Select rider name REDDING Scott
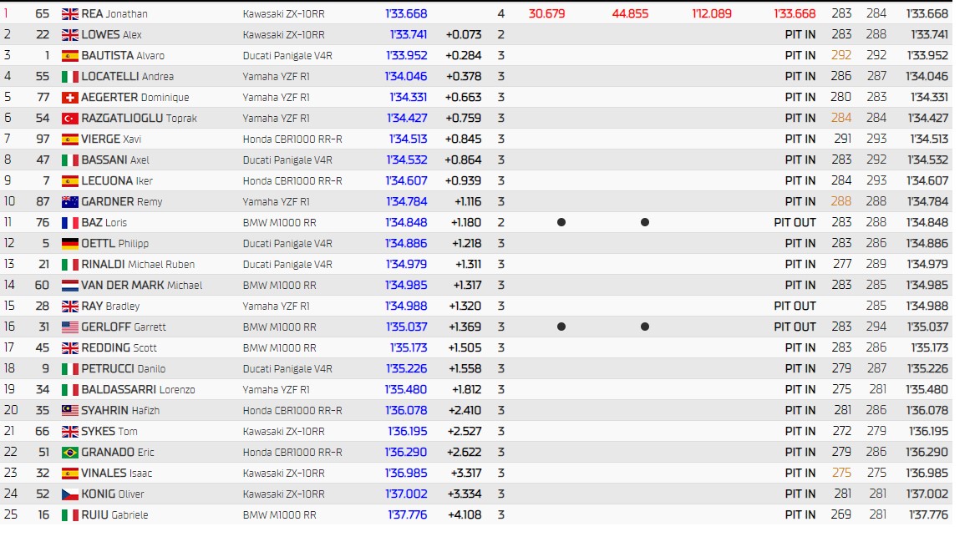Image resolution: width=980 pixels, height=537 pixels. (x=119, y=347)
